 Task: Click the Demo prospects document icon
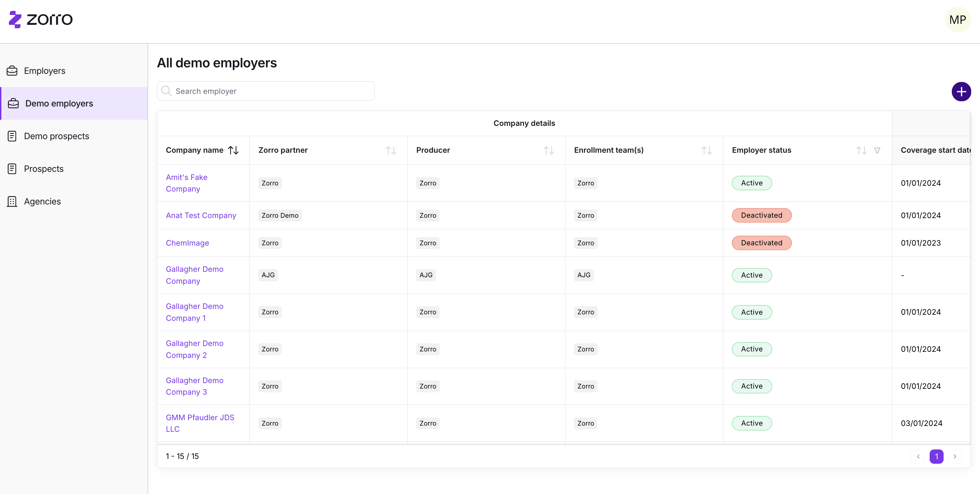pyautogui.click(x=12, y=136)
